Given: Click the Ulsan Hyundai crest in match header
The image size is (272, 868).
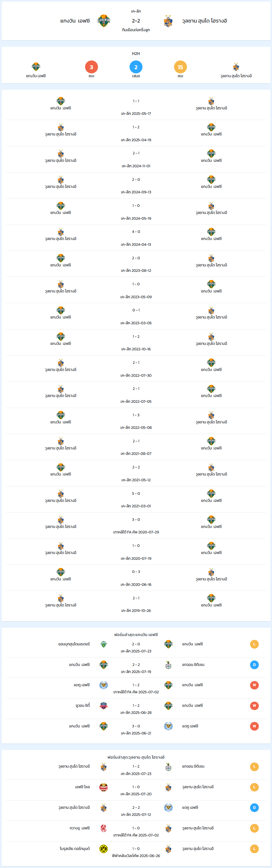Looking at the screenshot, I should [x=168, y=21].
